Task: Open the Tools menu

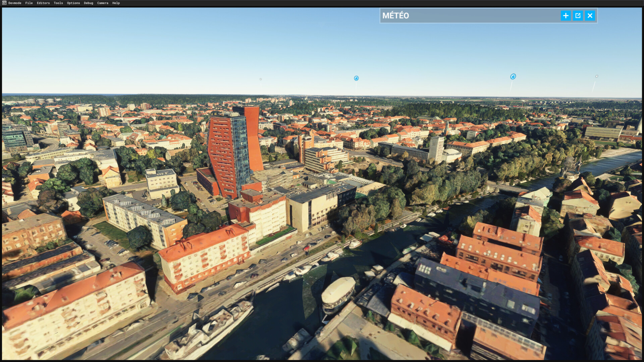Action: pos(58,3)
